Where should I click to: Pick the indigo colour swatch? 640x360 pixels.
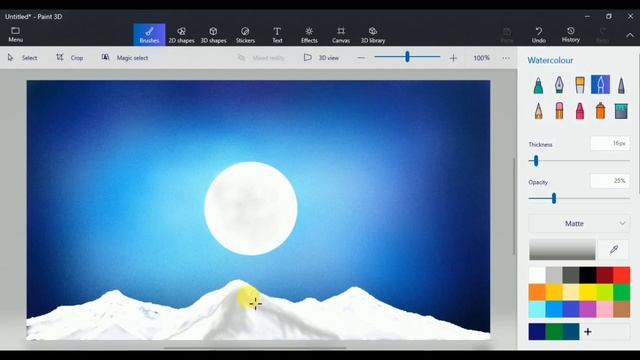point(571,309)
